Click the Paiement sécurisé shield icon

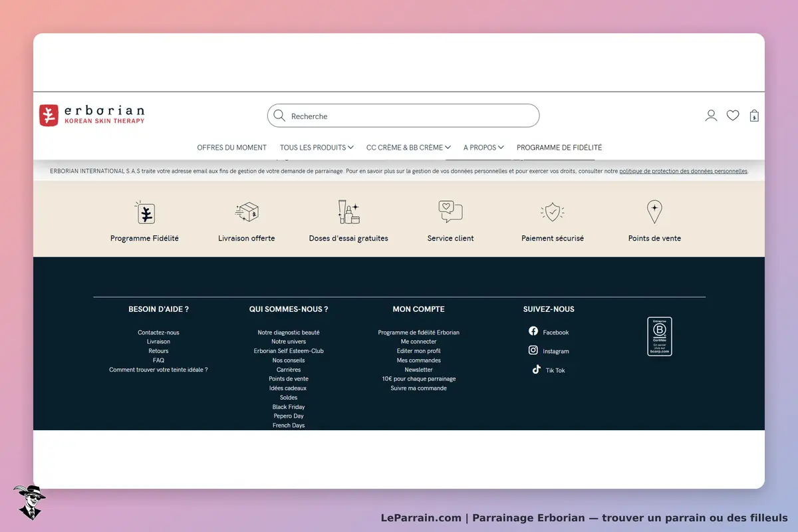coord(553,213)
